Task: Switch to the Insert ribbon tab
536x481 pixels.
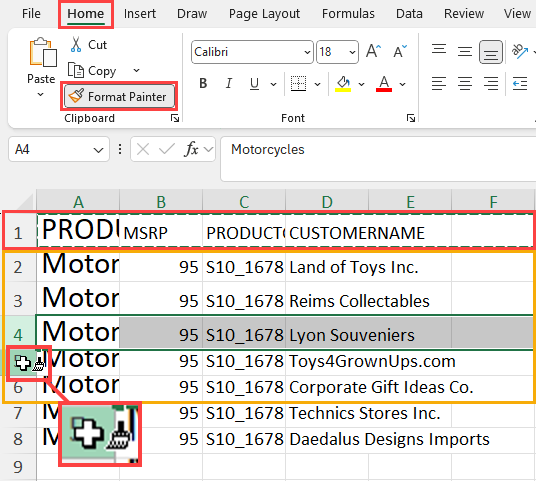Action: [139, 14]
